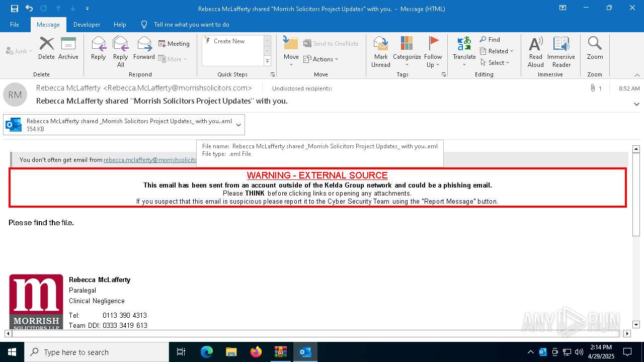Screen dimensions: 644x362
Task: Open Immersive Reader
Action: (x=561, y=52)
